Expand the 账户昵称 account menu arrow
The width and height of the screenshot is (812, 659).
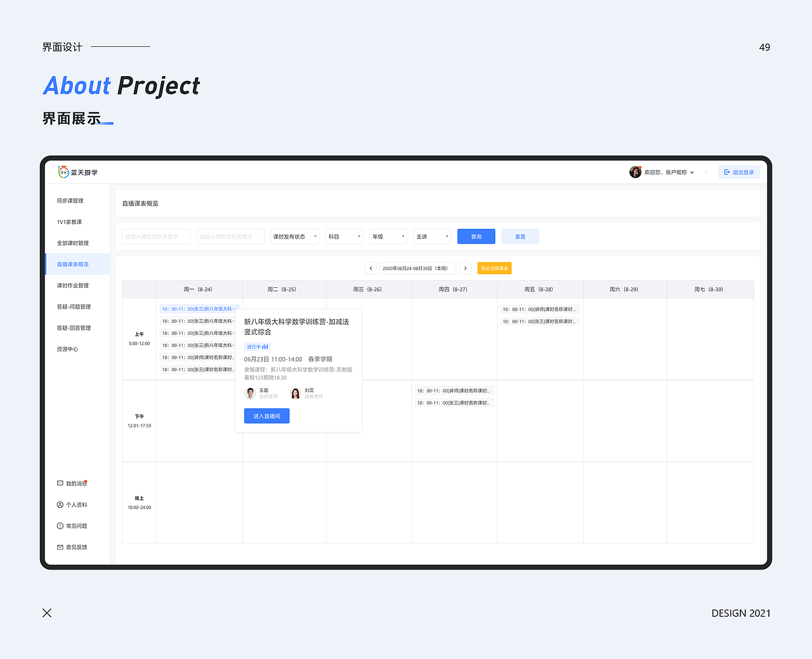point(692,173)
